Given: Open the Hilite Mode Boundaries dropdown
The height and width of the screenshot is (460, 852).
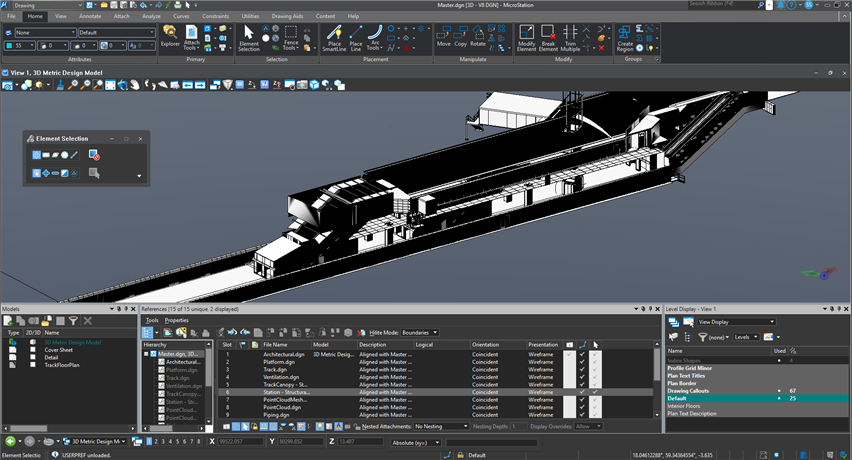Looking at the screenshot, I should (x=419, y=332).
